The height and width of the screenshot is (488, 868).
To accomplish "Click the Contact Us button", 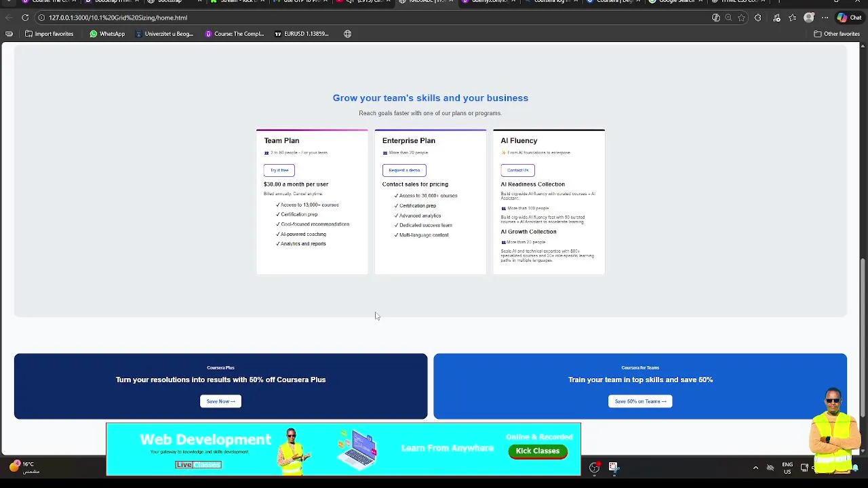I will coord(517,170).
